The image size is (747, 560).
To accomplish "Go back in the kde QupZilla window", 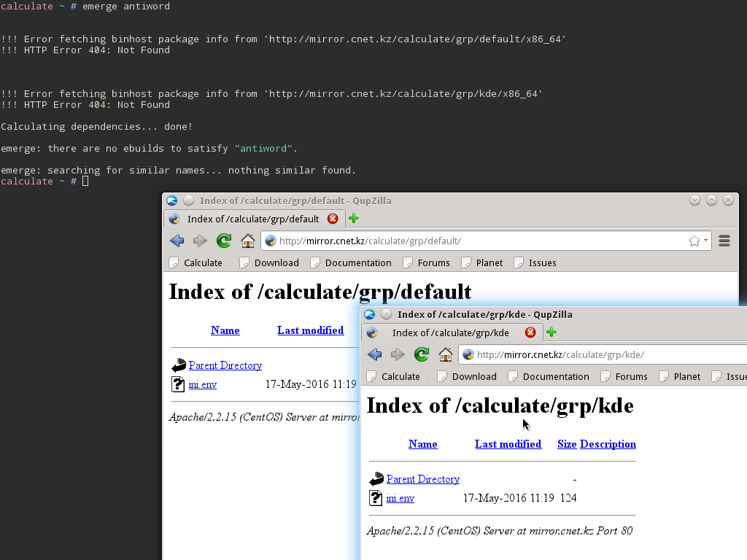I will [x=374, y=355].
